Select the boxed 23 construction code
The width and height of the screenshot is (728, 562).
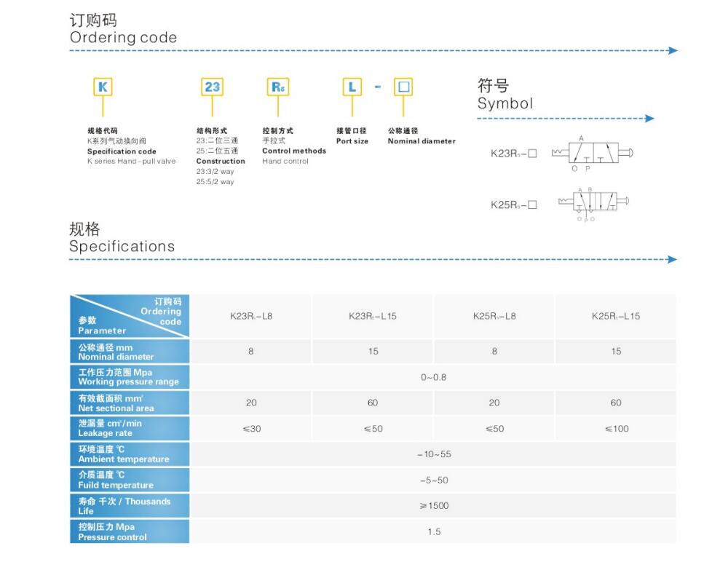[212, 87]
